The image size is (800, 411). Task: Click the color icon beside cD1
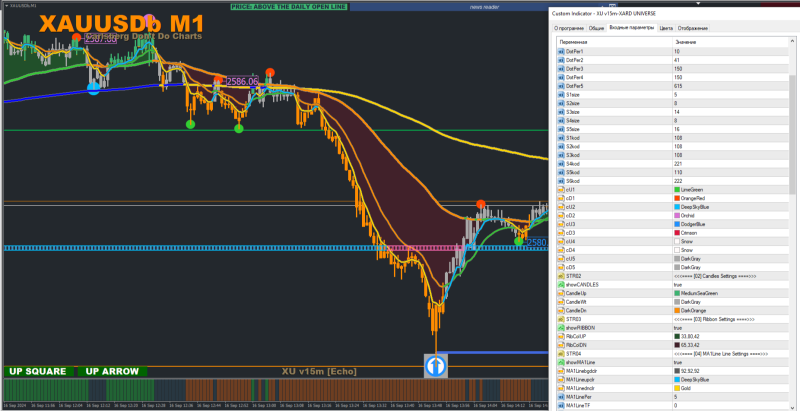click(x=562, y=198)
